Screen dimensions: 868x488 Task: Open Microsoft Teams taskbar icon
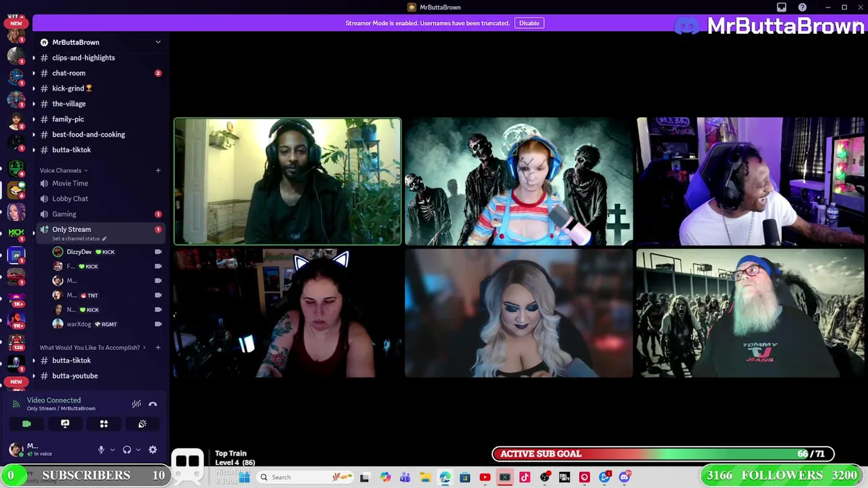[x=405, y=477]
